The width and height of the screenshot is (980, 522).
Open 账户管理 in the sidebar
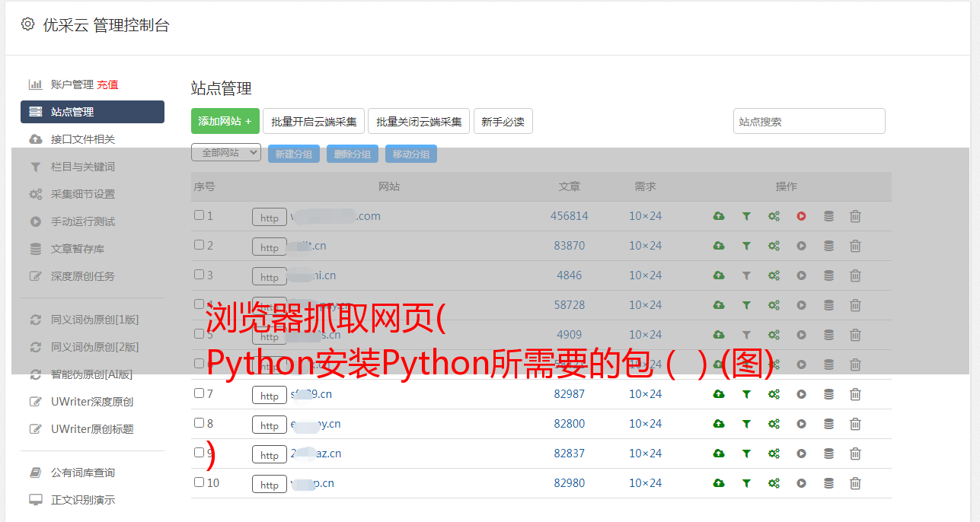(72, 84)
